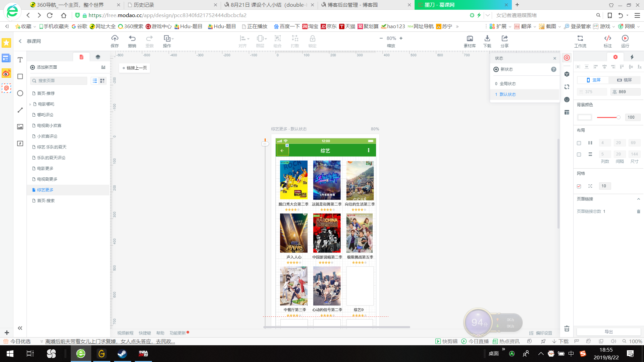Screen dimensions: 644x362
Task: Click the 导出 export button
Action: (x=608, y=332)
